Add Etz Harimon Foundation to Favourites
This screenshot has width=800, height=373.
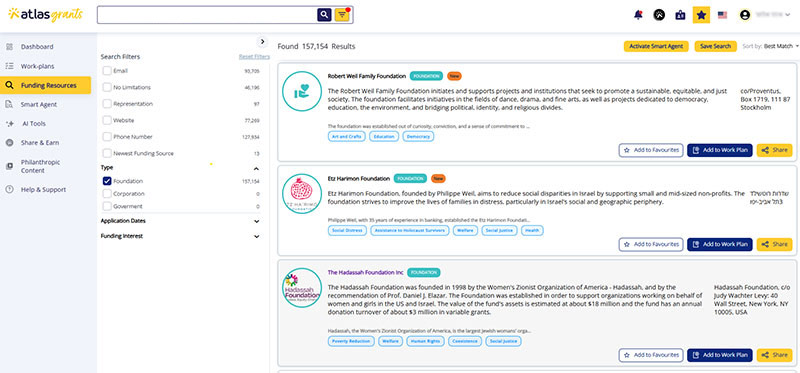pyautogui.click(x=651, y=244)
